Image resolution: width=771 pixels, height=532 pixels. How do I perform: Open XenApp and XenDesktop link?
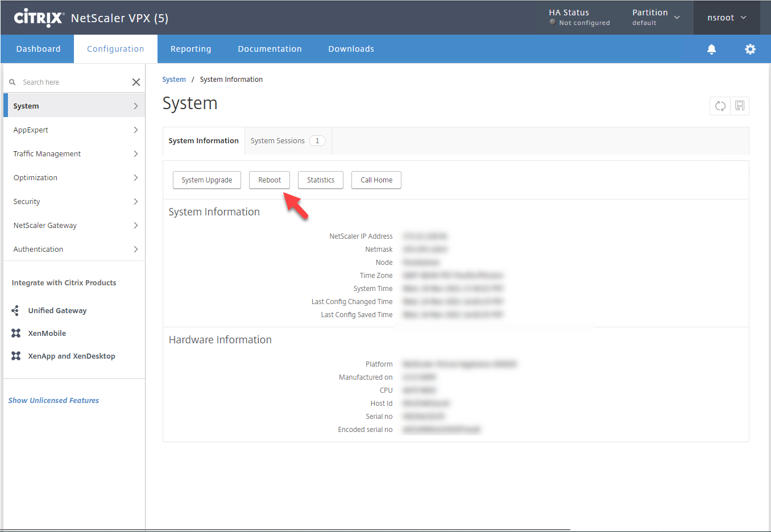pos(72,356)
